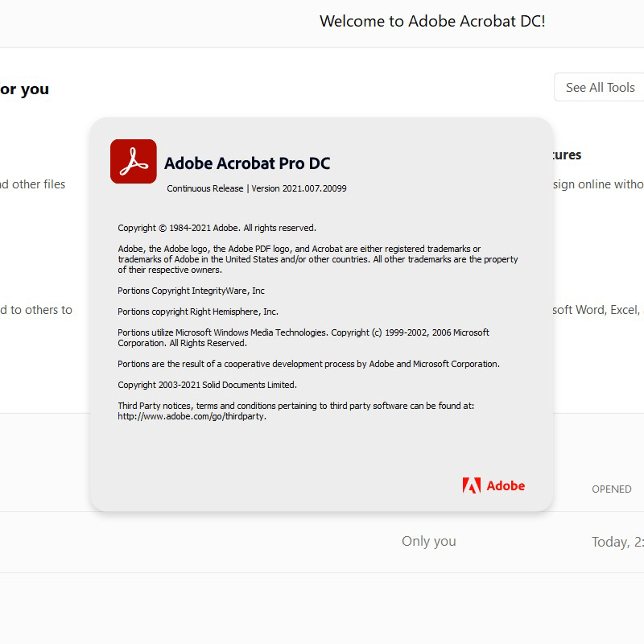
Task: Open the See All Tools button
Action: pyautogui.click(x=600, y=87)
